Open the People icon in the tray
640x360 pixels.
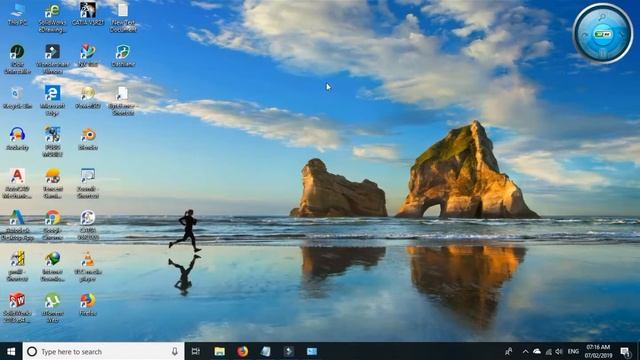(x=509, y=351)
